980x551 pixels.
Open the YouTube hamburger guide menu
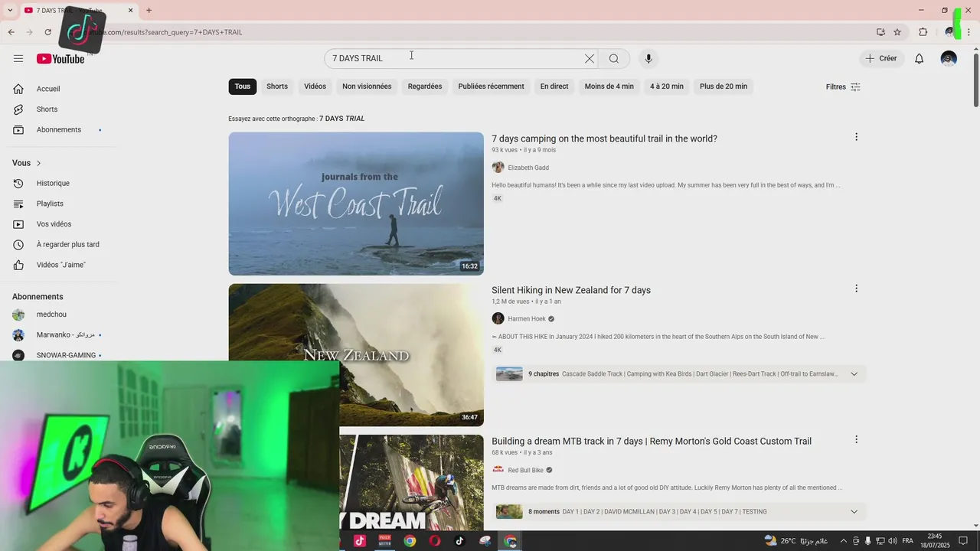click(x=18, y=59)
